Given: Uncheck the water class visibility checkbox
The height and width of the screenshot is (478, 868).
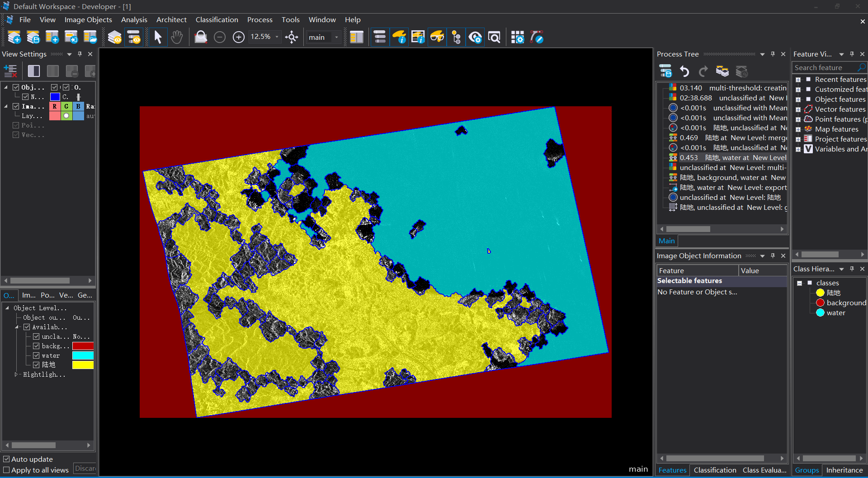Looking at the screenshot, I should click(x=36, y=355).
